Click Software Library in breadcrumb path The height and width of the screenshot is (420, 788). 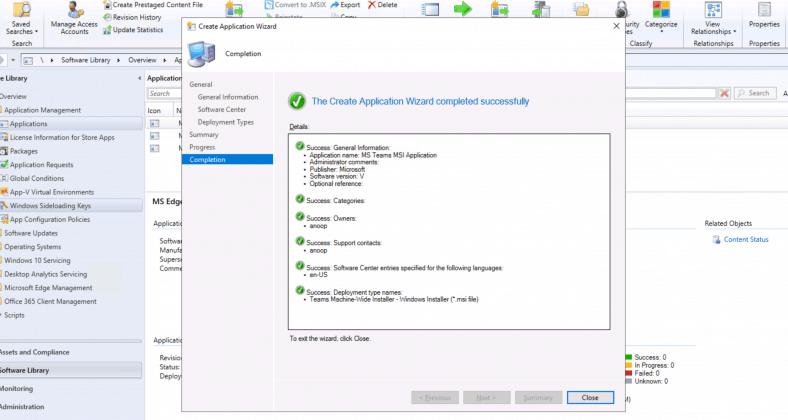point(85,60)
